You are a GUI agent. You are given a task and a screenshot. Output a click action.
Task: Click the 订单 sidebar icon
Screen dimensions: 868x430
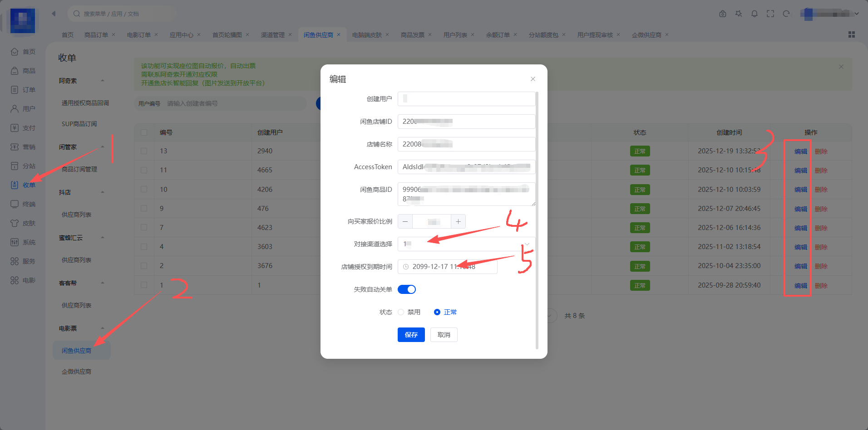15,90
